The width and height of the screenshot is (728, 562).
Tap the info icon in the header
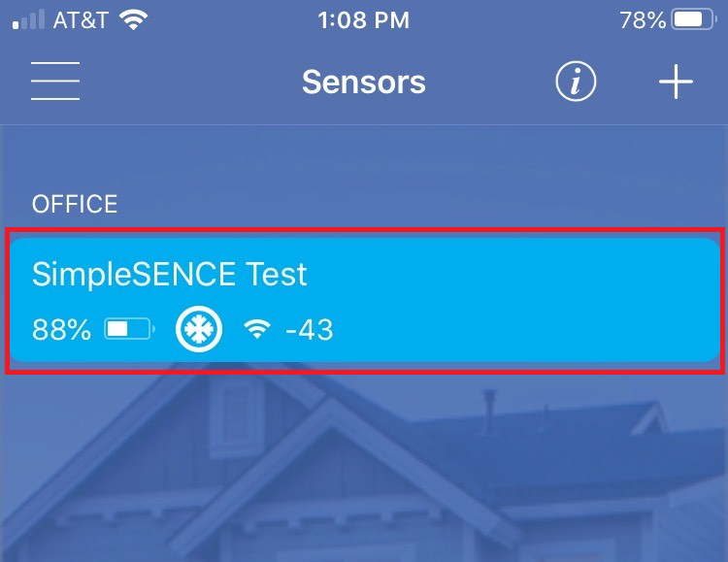(x=576, y=83)
